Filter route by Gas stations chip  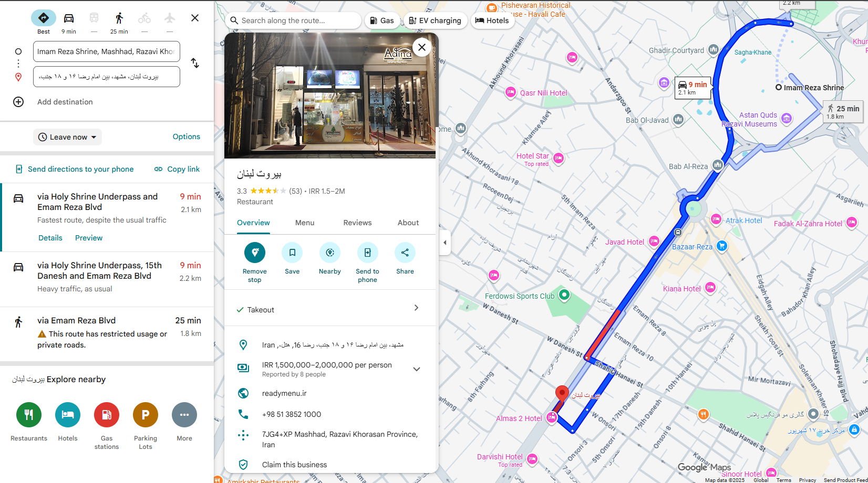382,20
